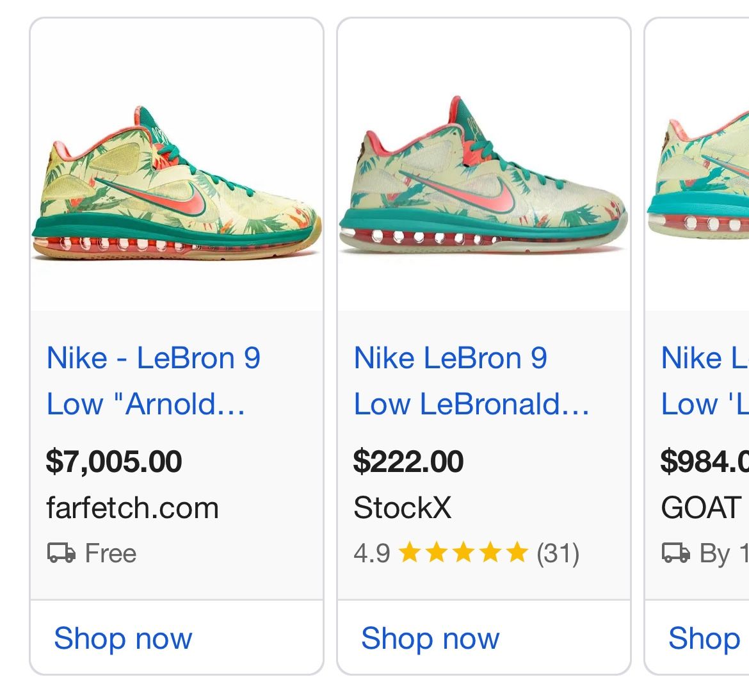Select the StockX seller name
749x700 pixels.
[x=402, y=508]
